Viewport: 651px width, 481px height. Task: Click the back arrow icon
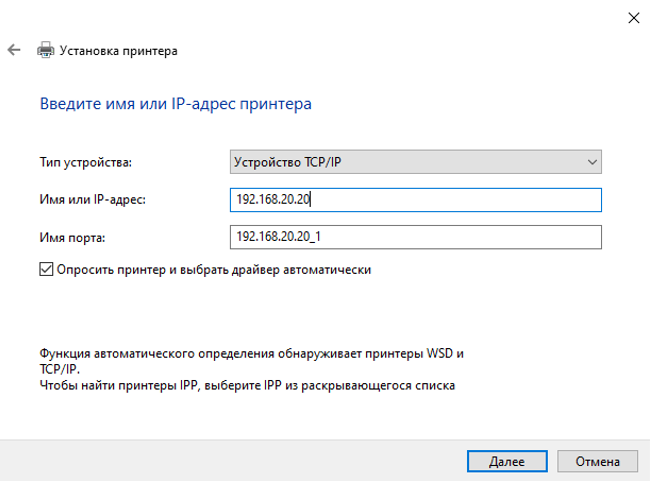[13, 49]
